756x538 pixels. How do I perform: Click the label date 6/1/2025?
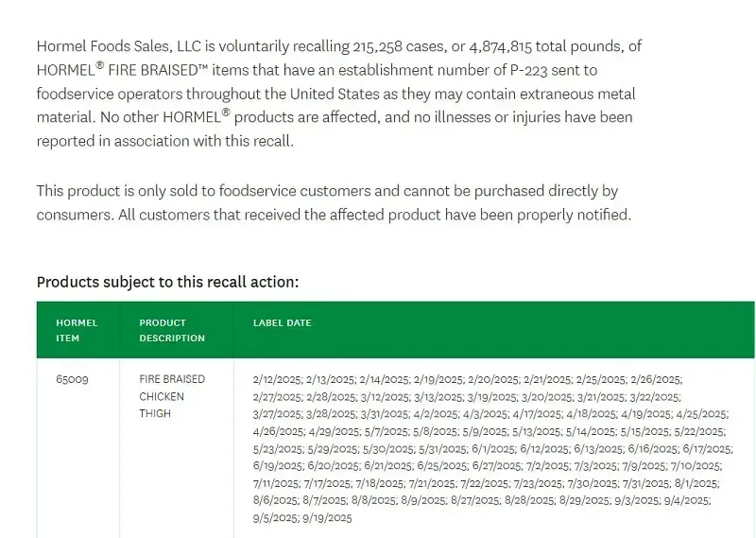tap(493, 449)
